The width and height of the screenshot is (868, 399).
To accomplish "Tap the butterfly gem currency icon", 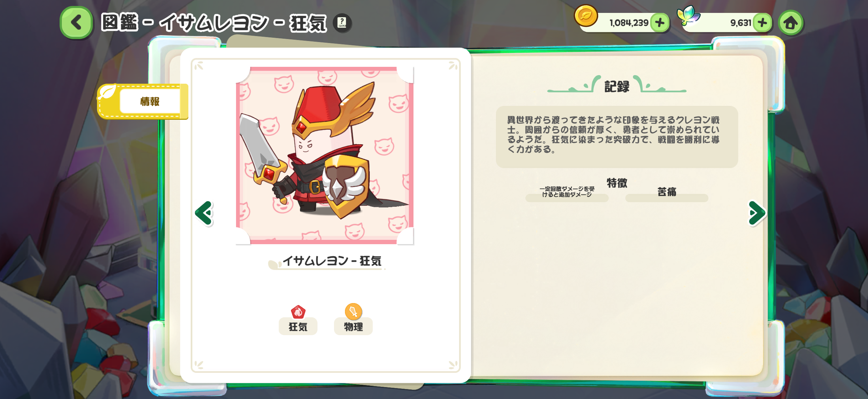I will 688,15.
